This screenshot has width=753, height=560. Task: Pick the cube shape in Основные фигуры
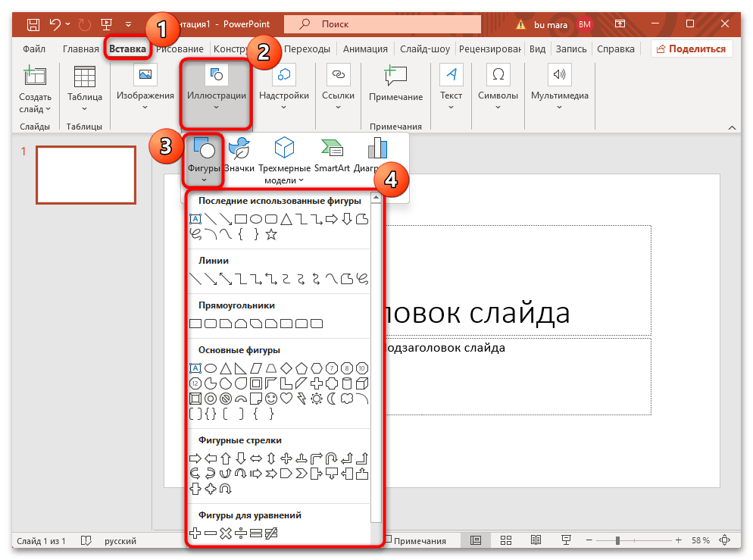(x=362, y=383)
